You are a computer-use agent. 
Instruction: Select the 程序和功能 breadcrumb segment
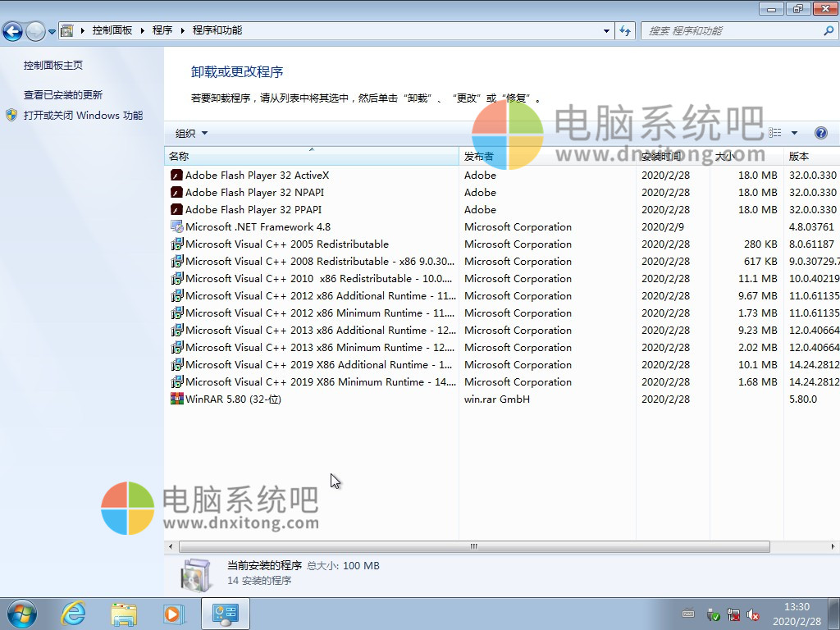pos(217,30)
